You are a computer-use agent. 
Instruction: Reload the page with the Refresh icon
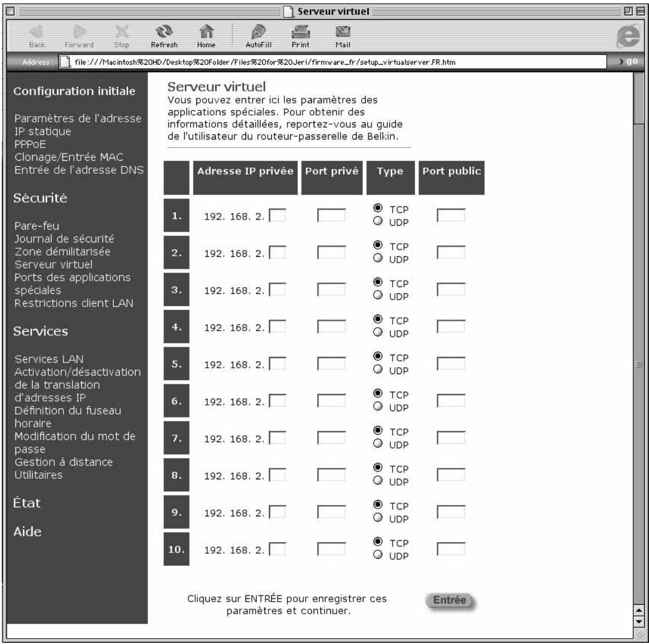click(x=164, y=32)
